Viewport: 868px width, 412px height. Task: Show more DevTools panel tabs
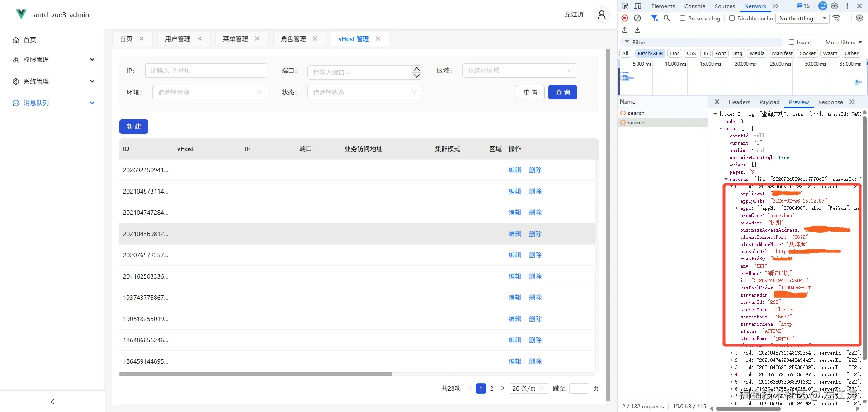776,6
